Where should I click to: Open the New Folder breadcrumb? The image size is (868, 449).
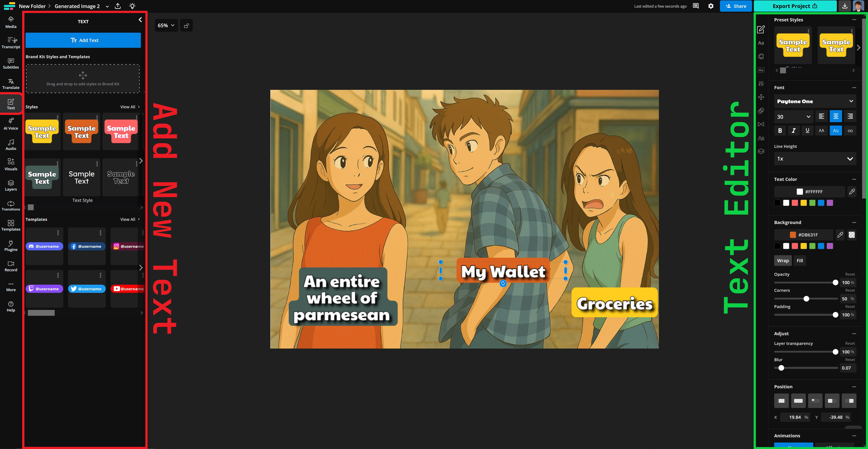click(33, 6)
